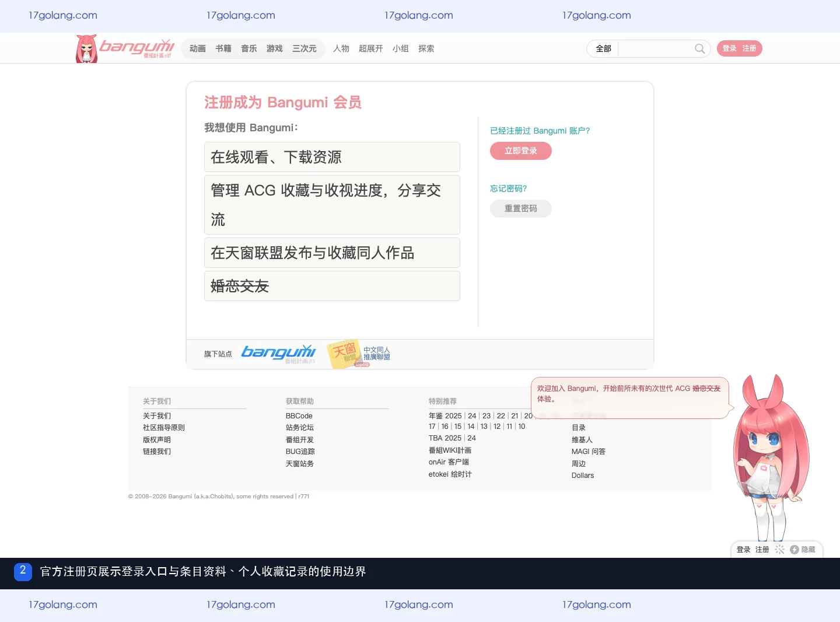Choose the 婚恋交友 option
This screenshot has height=622, width=840.
point(332,286)
